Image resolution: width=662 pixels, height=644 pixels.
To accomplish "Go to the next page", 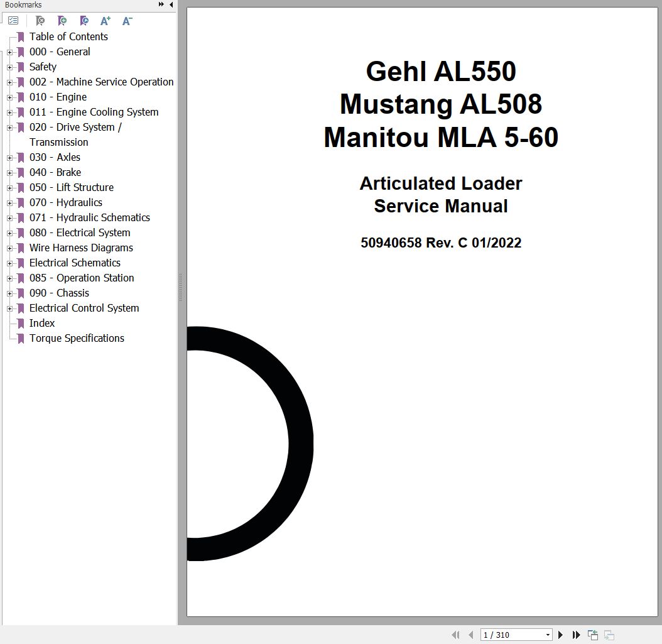I will pos(560,635).
